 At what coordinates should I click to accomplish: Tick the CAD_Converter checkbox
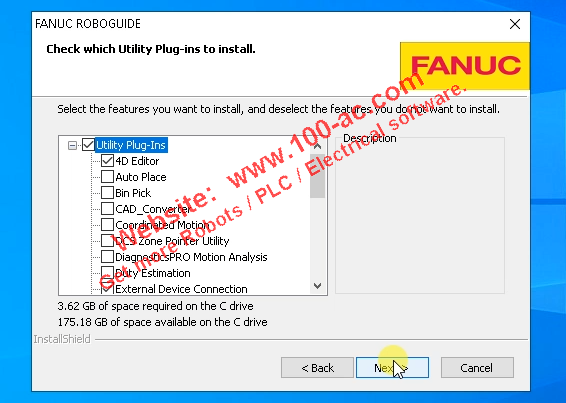click(x=108, y=209)
